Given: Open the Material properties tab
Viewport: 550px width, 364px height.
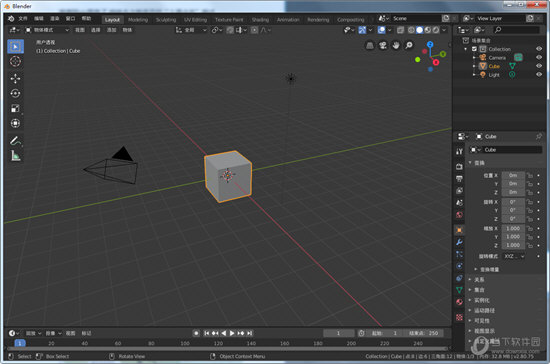Looking at the screenshot, I should pyautogui.click(x=459, y=302).
